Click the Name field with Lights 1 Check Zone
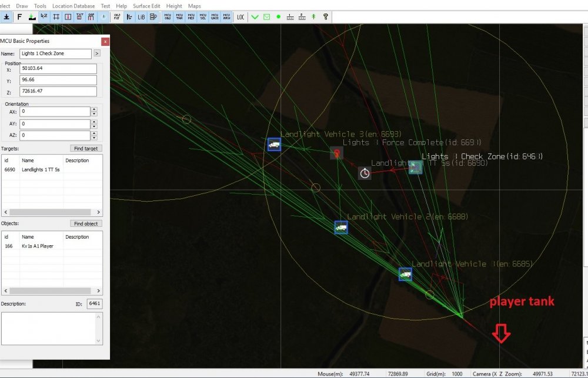 point(55,53)
